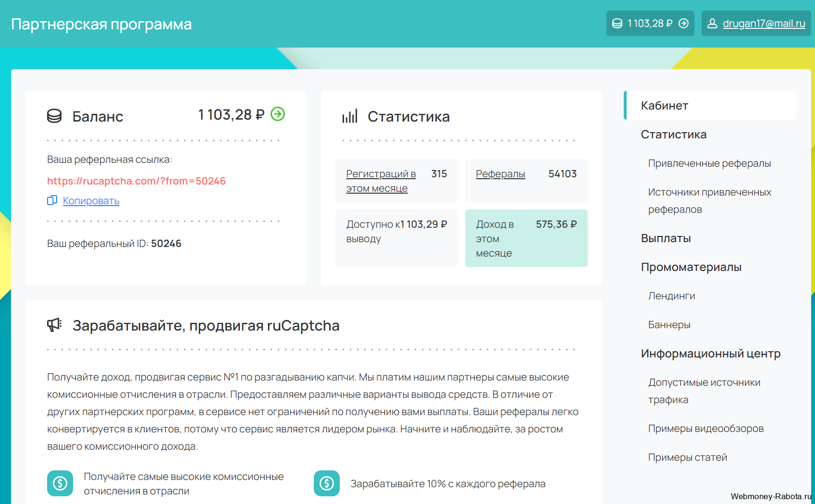815x504 pixels.
Task: Open Примеры видеообзоров in the sidebar
Action: pos(705,429)
